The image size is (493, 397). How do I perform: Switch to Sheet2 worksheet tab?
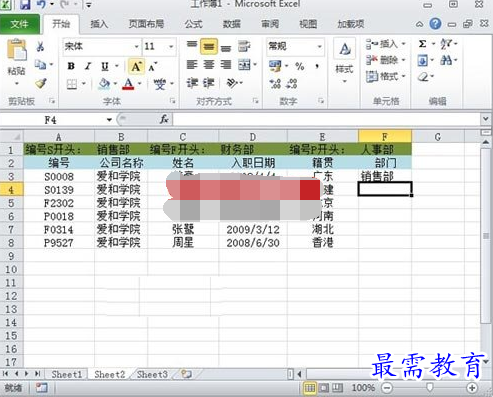click(x=110, y=374)
